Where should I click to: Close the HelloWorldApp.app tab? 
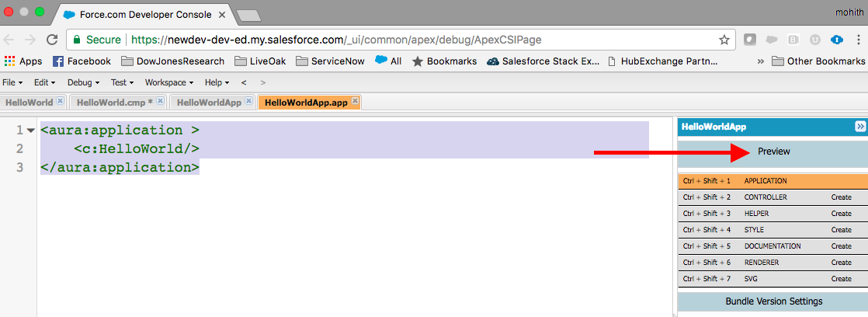coord(355,101)
